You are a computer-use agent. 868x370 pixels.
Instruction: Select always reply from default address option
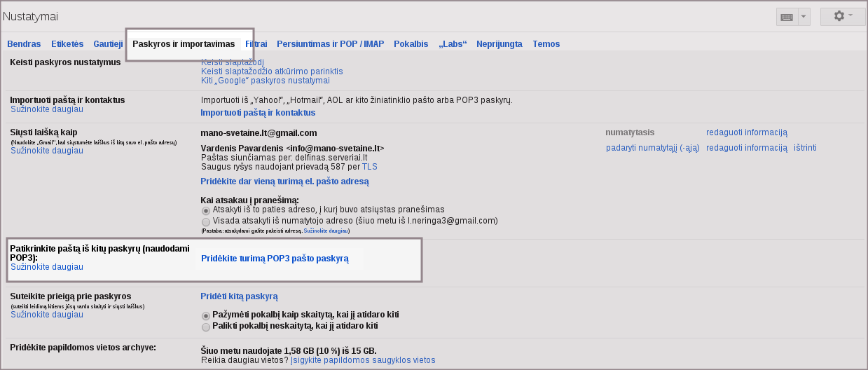click(x=206, y=221)
